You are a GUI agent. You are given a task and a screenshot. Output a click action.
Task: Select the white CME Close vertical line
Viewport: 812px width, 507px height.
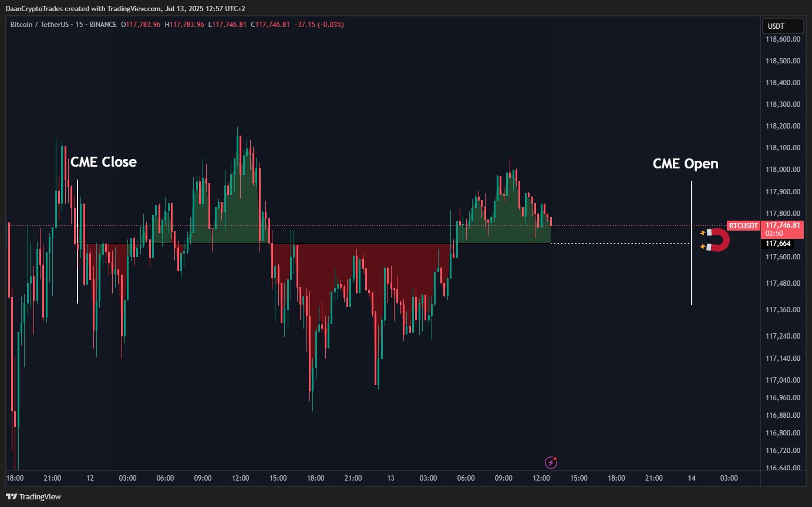(78, 241)
